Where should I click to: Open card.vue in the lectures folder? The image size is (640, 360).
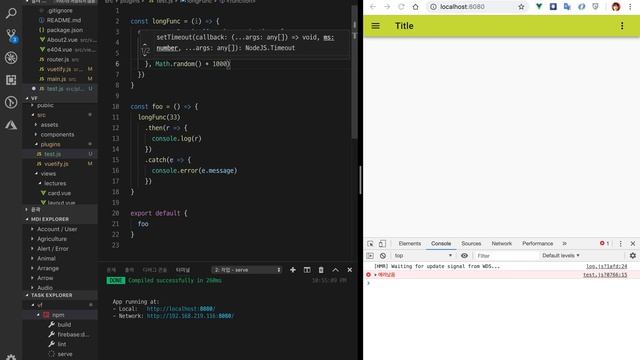point(59,193)
